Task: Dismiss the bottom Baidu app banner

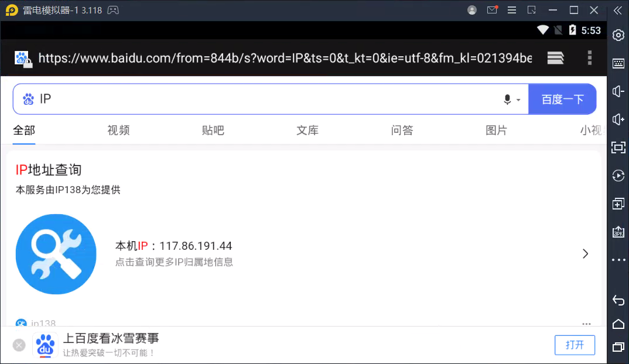Action: [19, 345]
